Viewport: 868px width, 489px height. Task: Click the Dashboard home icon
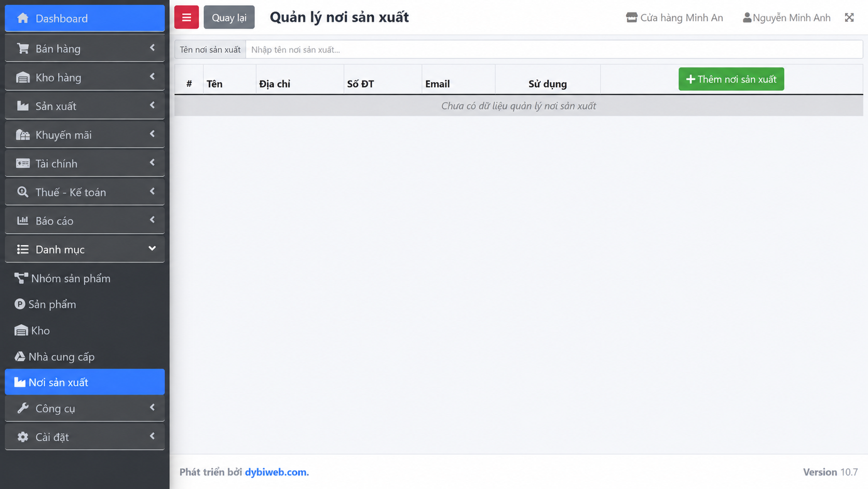(23, 18)
